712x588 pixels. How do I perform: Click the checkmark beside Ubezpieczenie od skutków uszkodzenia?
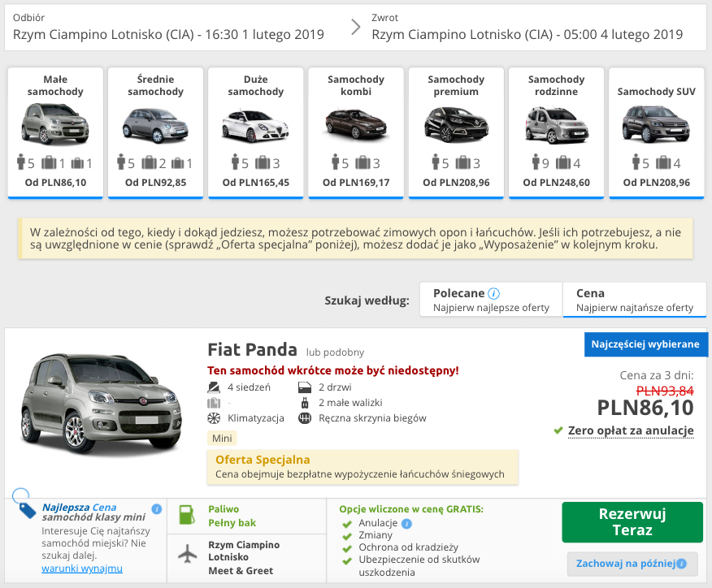click(347, 561)
